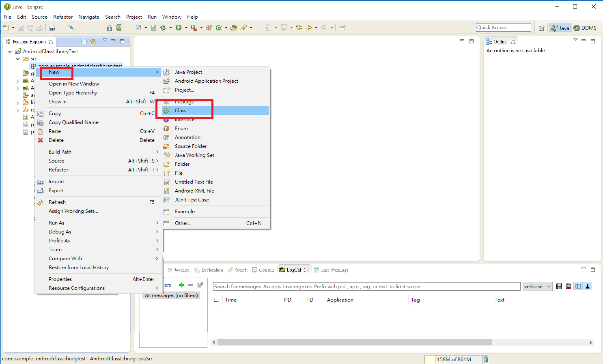This screenshot has width=603, height=364.
Task: Toggle the skip all breakpoints icon
Action: (71, 28)
